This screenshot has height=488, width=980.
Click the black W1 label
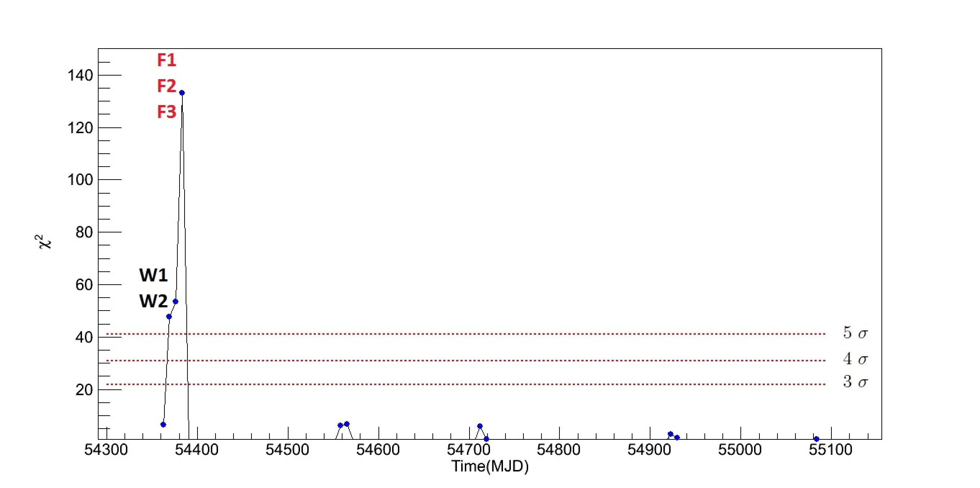pyautogui.click(x=153, y=275)
